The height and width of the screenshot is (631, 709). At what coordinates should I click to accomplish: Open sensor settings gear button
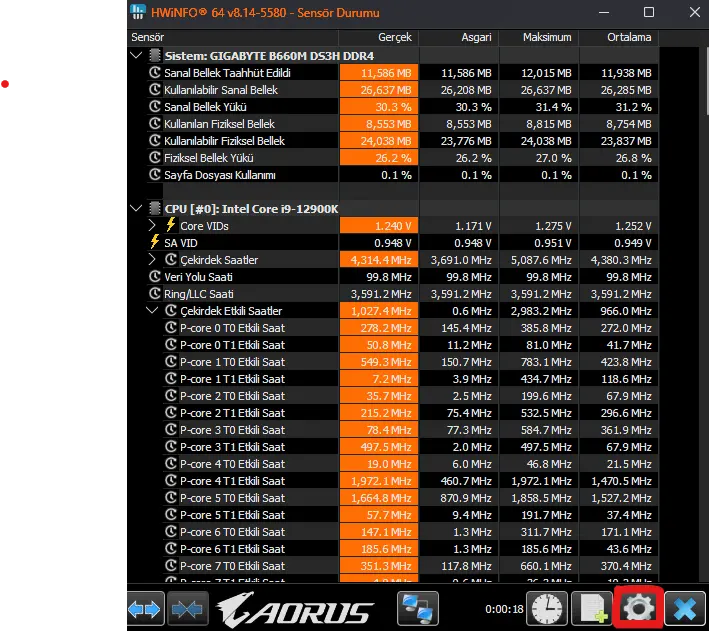pos(638,608)
